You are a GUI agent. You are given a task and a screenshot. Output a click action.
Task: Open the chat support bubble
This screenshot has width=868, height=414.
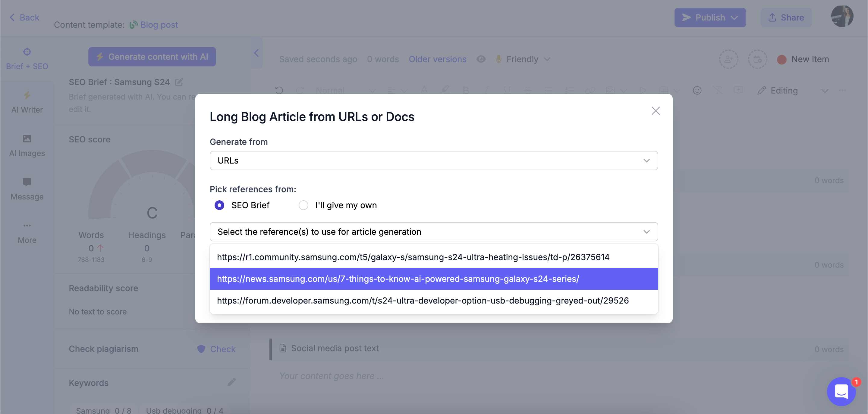click(841, 391)
